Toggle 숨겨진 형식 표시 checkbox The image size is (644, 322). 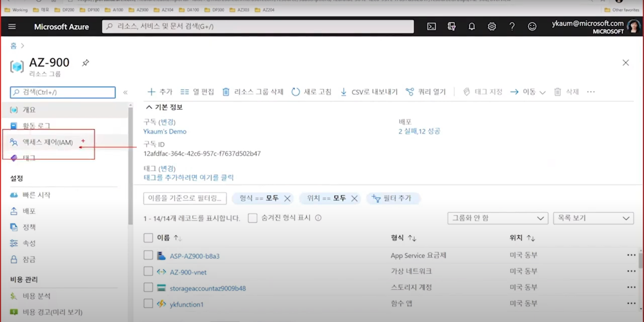click(x=253, y=218)
